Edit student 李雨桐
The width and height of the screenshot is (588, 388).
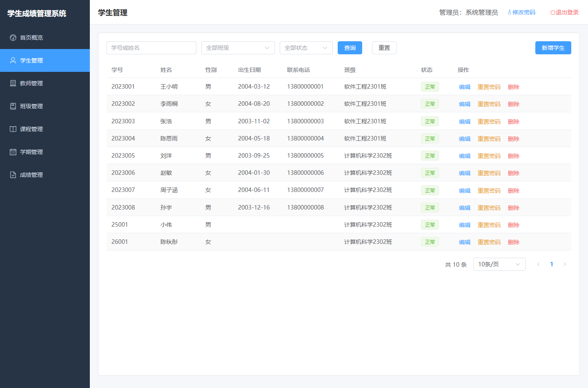465,104
